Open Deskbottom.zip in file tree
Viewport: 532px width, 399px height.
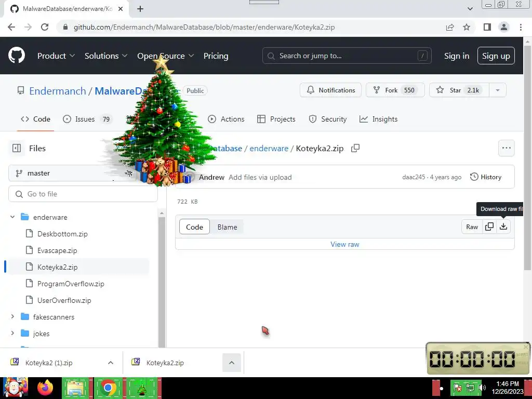62,234
